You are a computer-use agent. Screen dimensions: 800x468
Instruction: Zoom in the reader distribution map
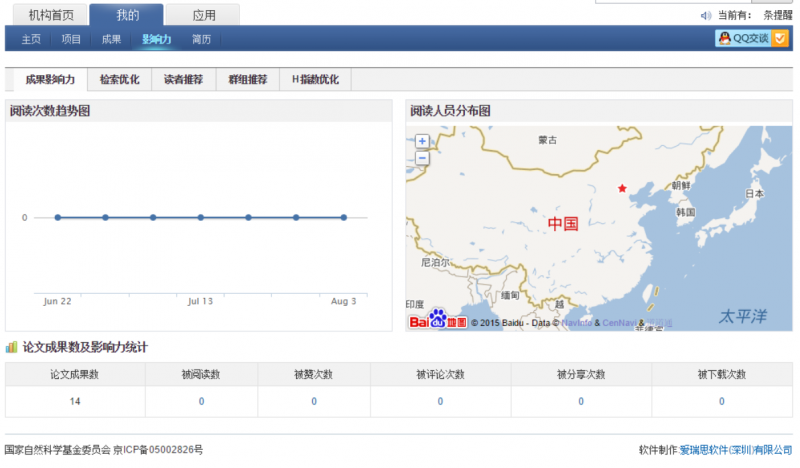click(x=422, y=141)
